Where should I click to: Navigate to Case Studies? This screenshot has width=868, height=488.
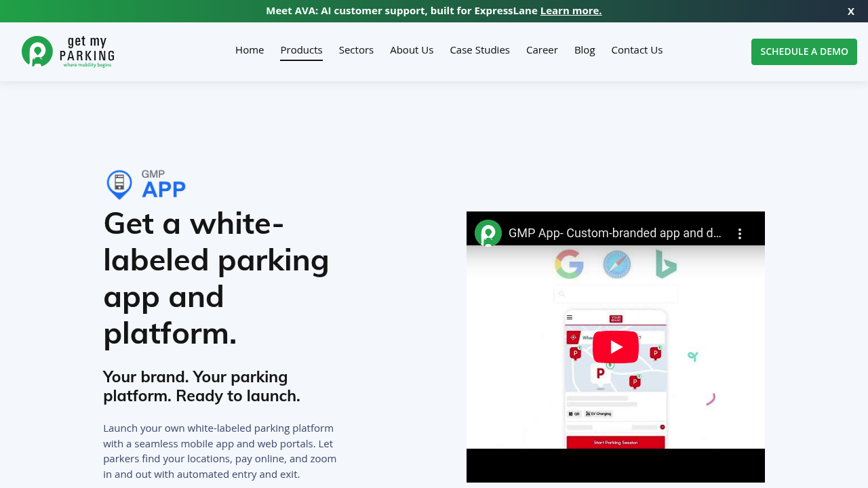point(479,50)
